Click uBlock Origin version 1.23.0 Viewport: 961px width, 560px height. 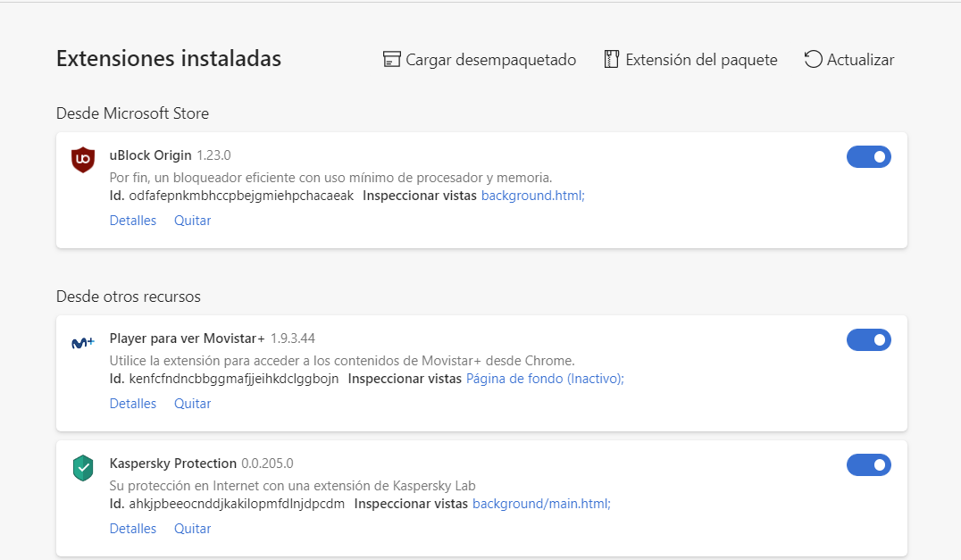(x=213, y=155)
